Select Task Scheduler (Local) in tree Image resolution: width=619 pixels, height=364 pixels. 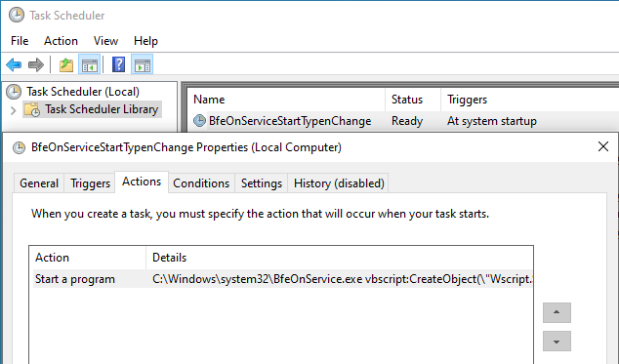[83, 92]
